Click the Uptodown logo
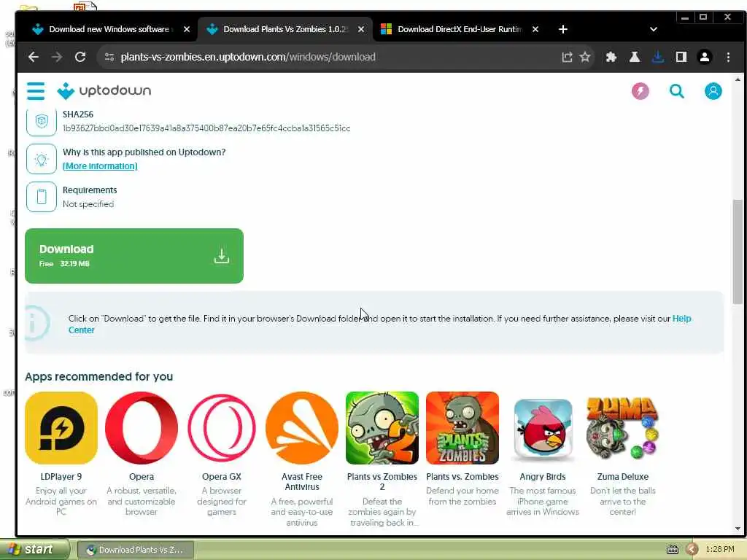 104,90
